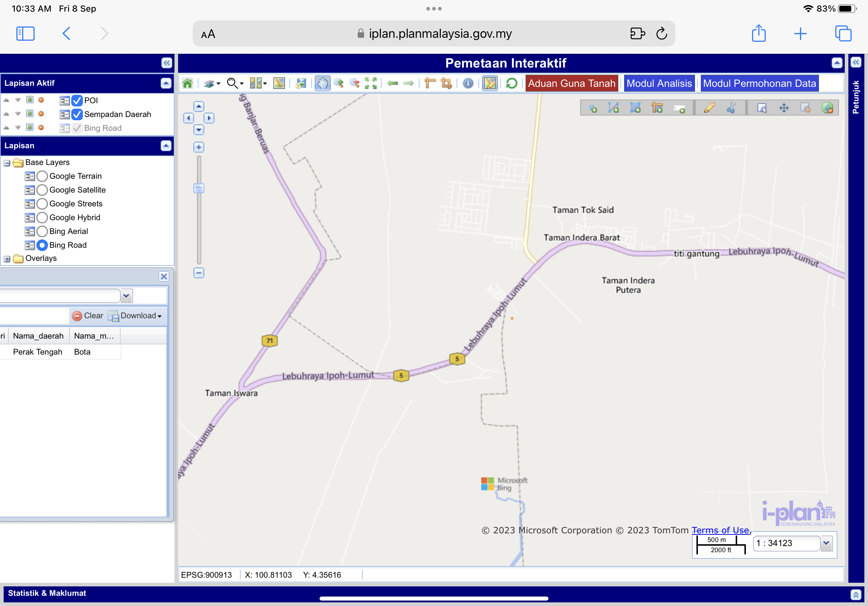Toggle the Sempadan Daerah layer checkbox
Viewport: 868px width, 606px height.
(77, 114)
